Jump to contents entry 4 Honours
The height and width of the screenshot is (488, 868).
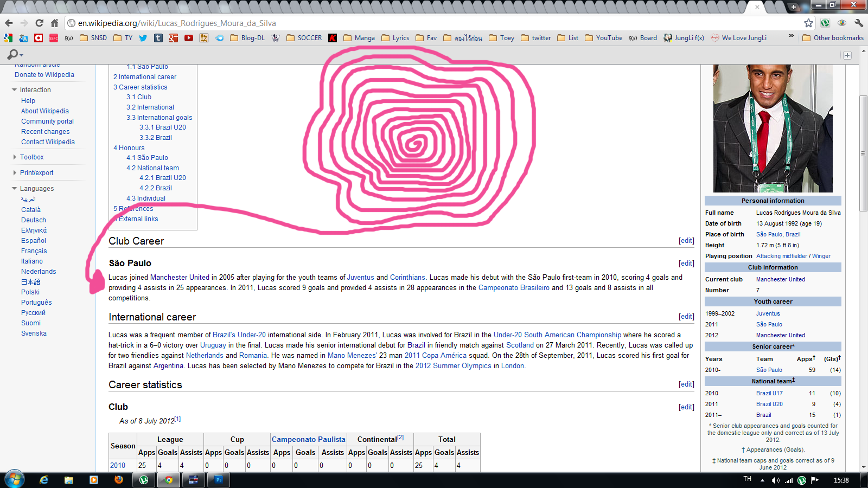tap(129, 148)
